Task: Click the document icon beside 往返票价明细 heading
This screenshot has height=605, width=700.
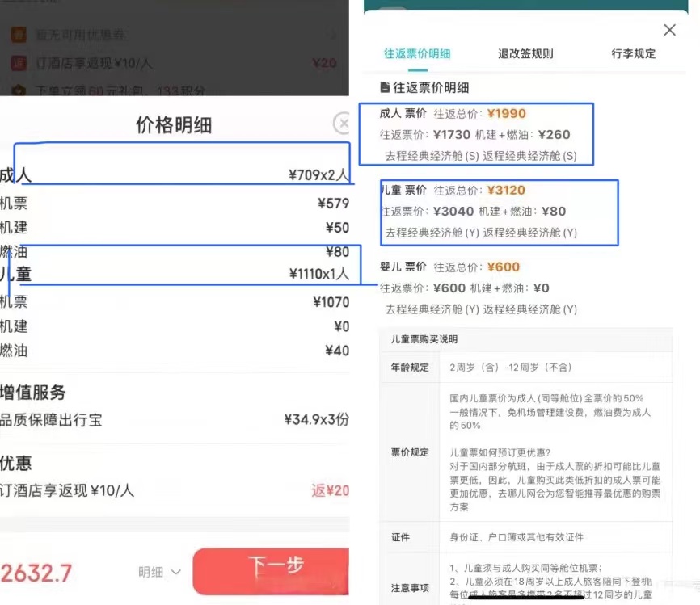Action: [385, 87]
